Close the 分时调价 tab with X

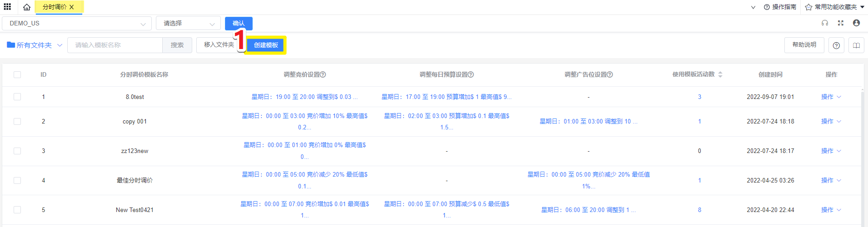72,7
